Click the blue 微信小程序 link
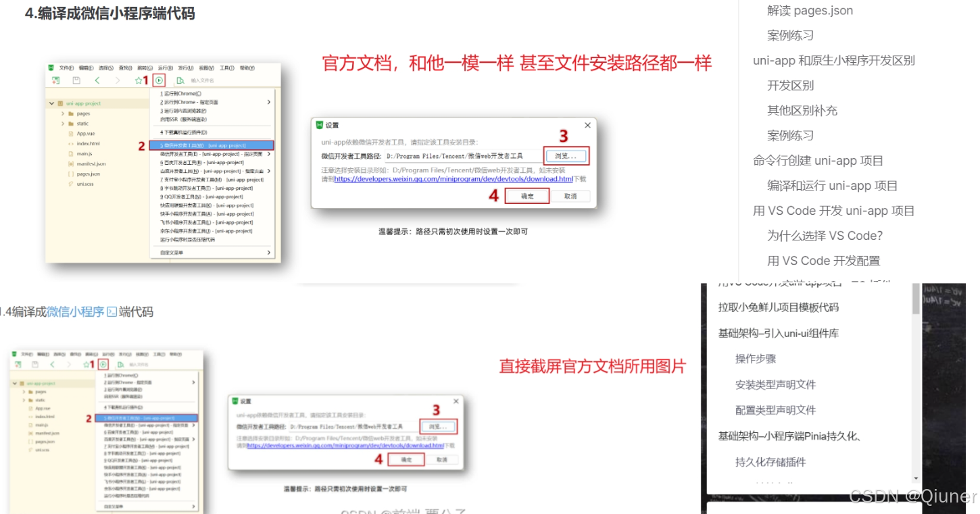The height and width of the screenshot is (514, 980). tap(76, 312)
